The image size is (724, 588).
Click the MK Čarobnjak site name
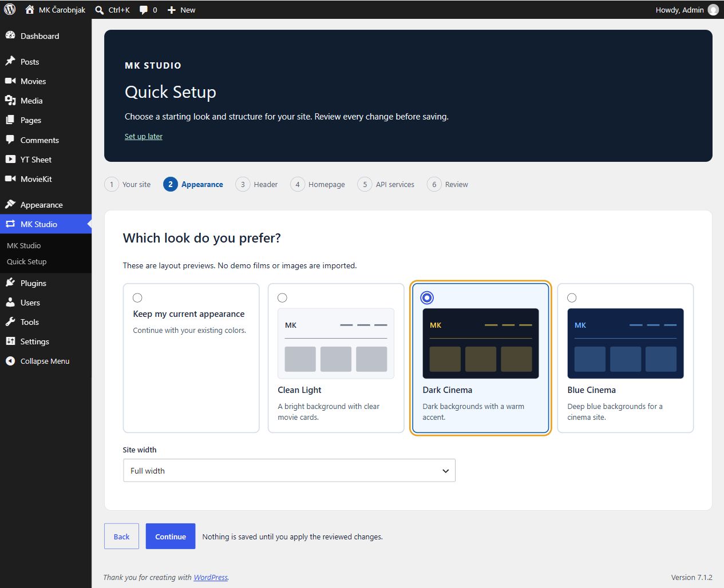(x=62, y=10)
